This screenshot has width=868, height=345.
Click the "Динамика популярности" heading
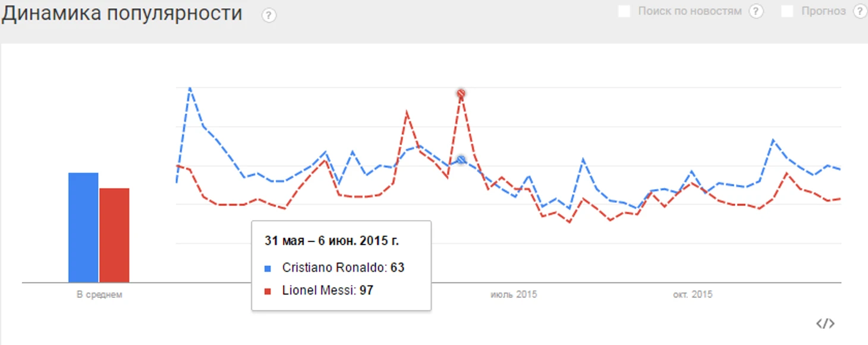[x=122, y=13]
